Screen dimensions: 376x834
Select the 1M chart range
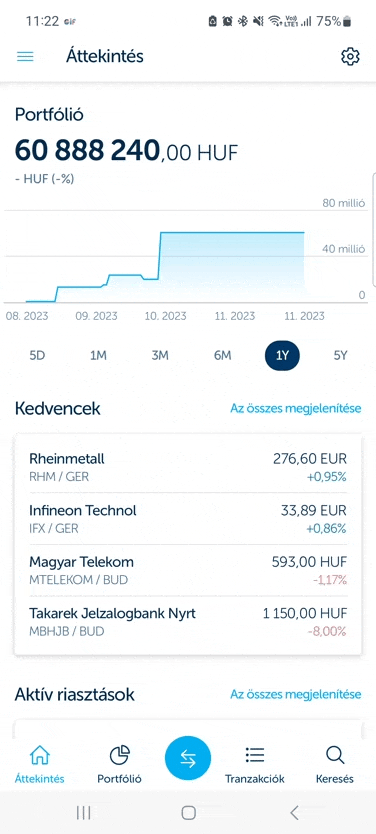click(98, 356)
